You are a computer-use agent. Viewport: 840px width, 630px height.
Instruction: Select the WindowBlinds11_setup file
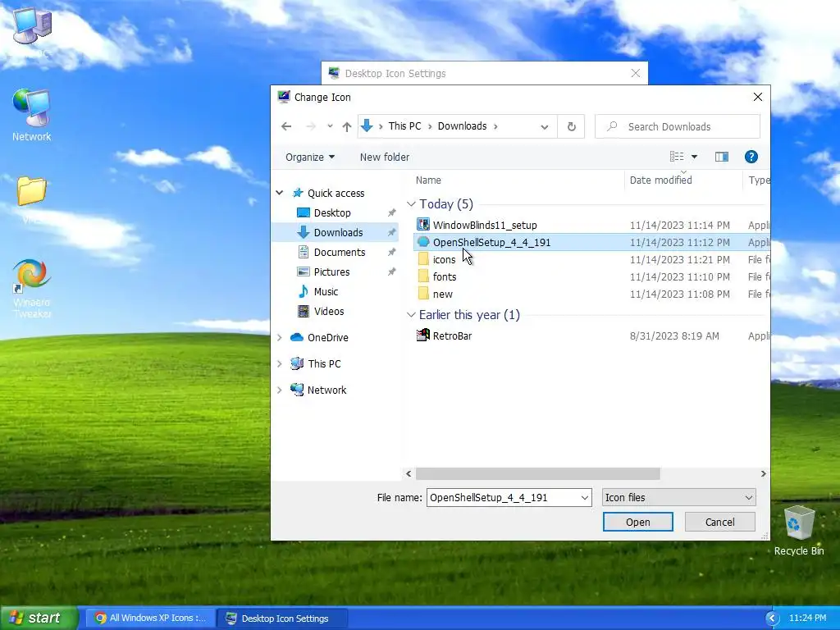tap(485, 225)
